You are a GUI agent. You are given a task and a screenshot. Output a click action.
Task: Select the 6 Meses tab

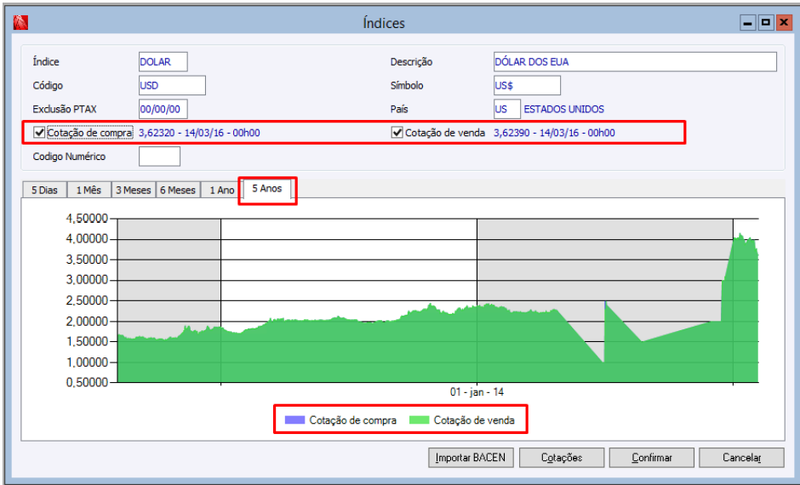coord(178,190)
